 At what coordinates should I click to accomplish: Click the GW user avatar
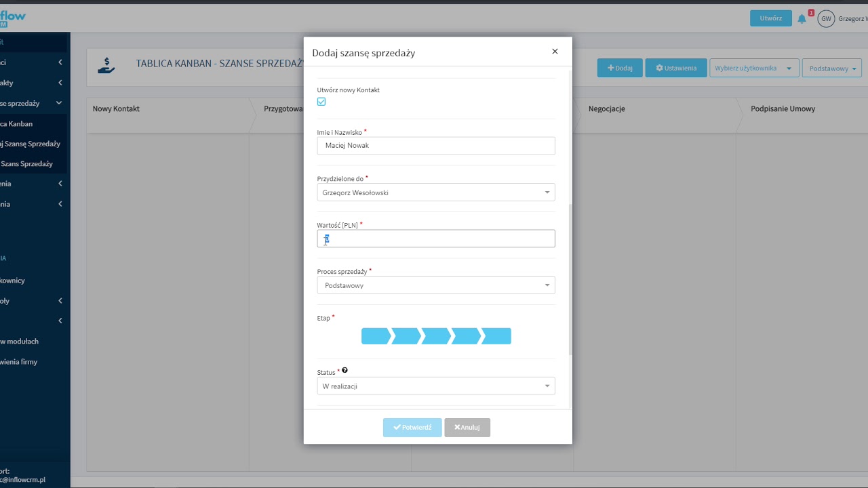(825, 19)
